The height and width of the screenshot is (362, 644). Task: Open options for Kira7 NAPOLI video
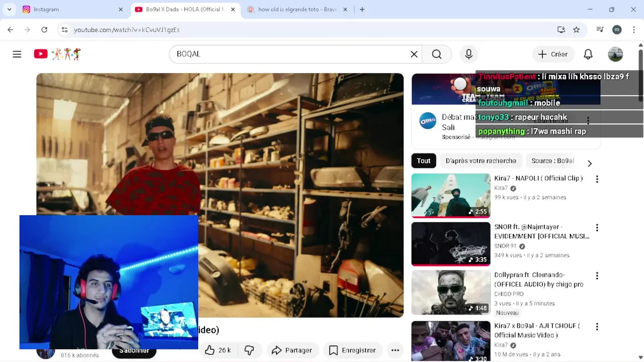pos(597,179)
